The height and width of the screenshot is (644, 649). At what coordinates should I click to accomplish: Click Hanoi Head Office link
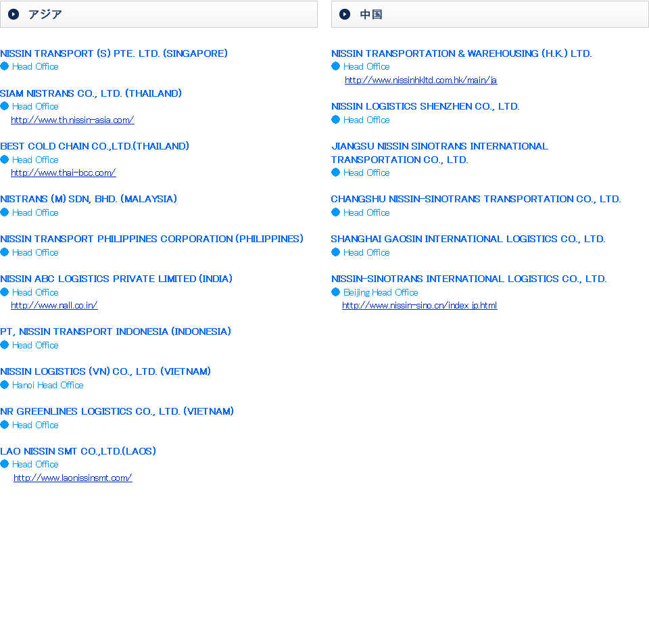coord(47,385)
